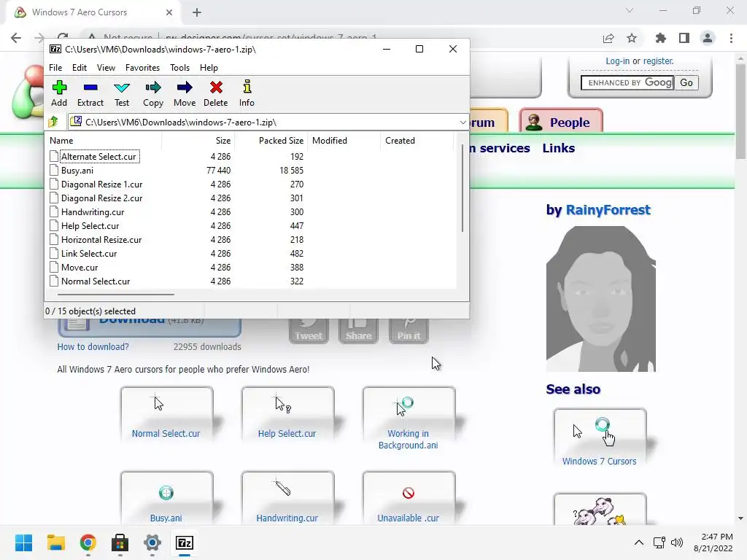Extract files using the Extract icon

click(x=90, y=93)
